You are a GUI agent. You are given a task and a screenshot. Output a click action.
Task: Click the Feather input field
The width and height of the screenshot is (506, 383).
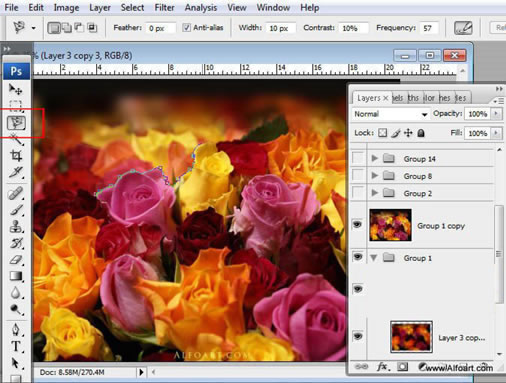click(161, 28)
